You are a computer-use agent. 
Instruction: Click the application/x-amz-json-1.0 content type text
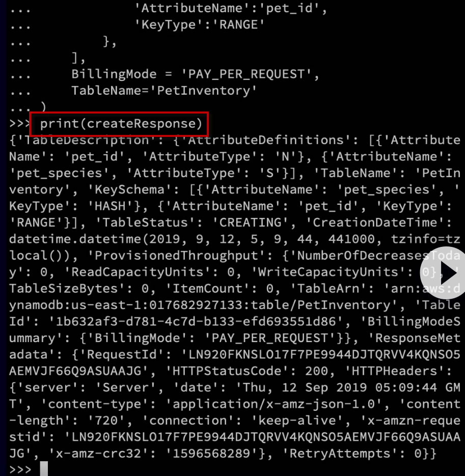(273, 404)
